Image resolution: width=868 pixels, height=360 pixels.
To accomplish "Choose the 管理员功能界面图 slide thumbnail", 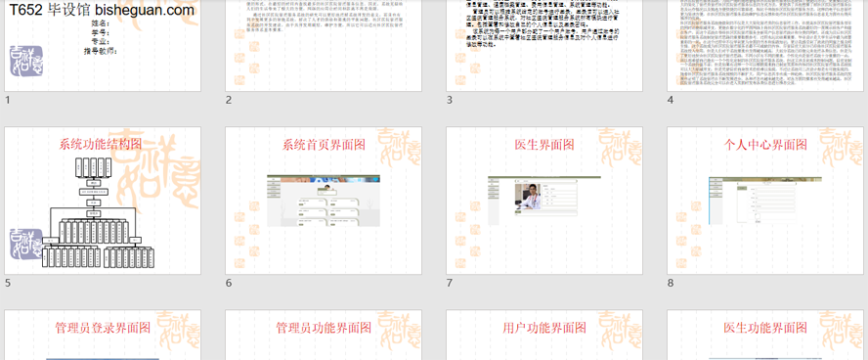I will coord(324,336).
